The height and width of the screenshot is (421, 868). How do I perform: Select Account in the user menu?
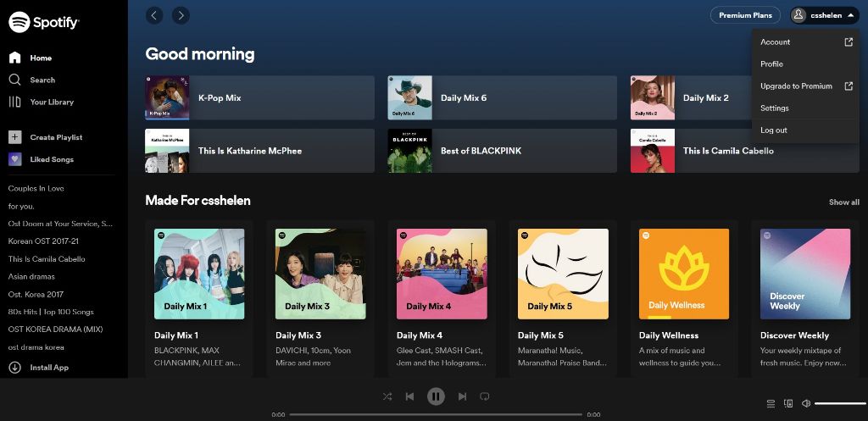[x=805, y=42]
